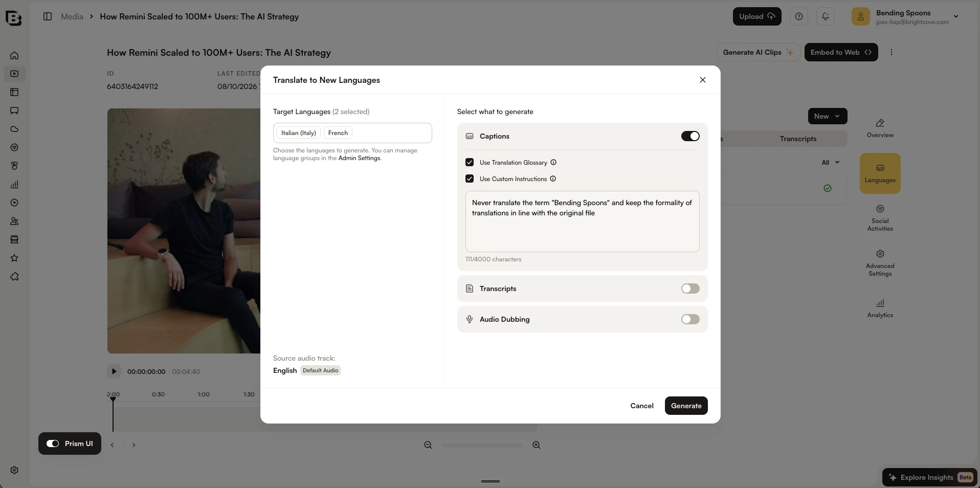Toggle the sidebar panel icon
980x488 pixels.
click(48, 16)
